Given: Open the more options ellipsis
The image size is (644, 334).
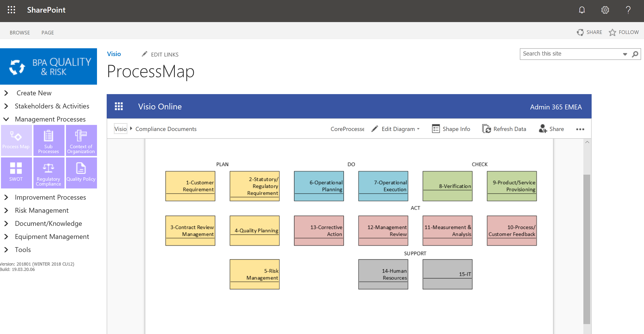Looking at the screenshot, I should [x=580, y=129].
